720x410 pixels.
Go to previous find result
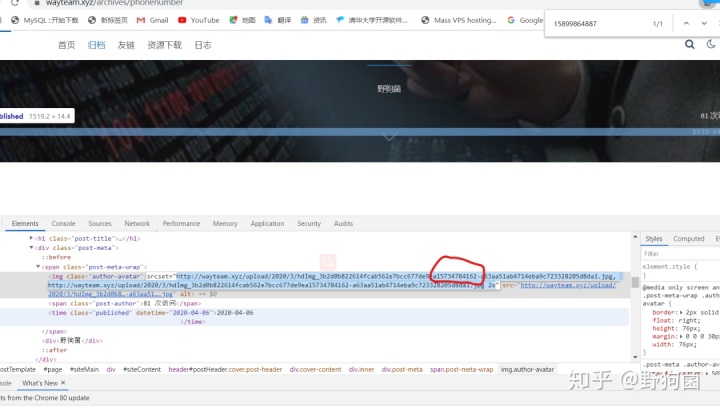pyautogui.click(x=686, y=23)
